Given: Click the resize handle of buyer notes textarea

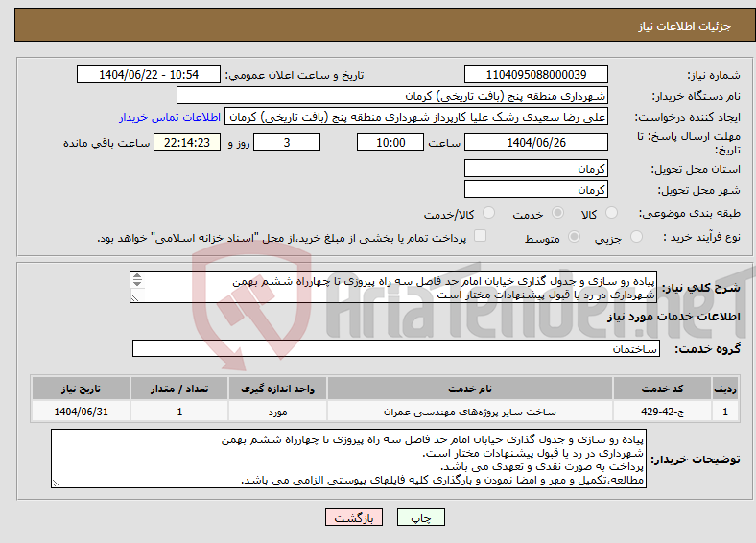Looking at the screenshot, I should point(56,484).
